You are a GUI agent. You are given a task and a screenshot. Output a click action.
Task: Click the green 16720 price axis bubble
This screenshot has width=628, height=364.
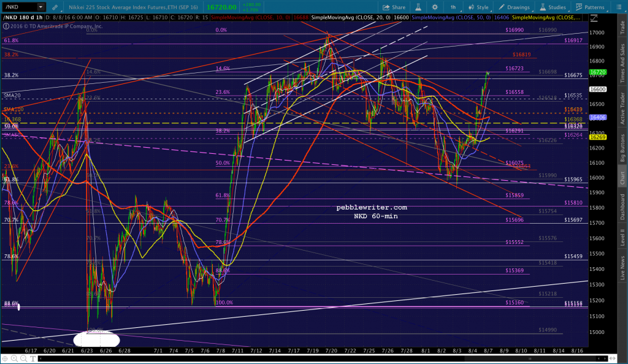point(597,72)
